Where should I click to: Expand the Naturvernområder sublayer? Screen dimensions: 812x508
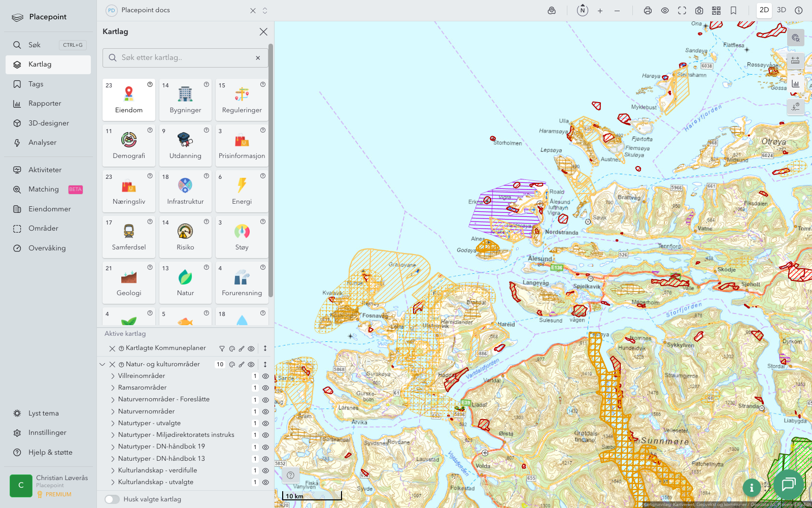113,411
